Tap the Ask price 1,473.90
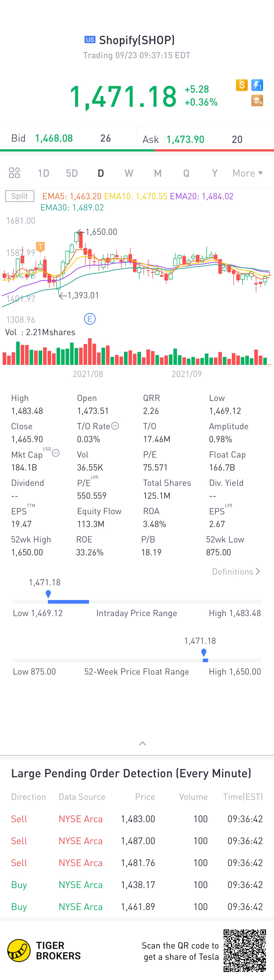Image resolution: width=274 pixels, height=980 pixels. point(185,139)
